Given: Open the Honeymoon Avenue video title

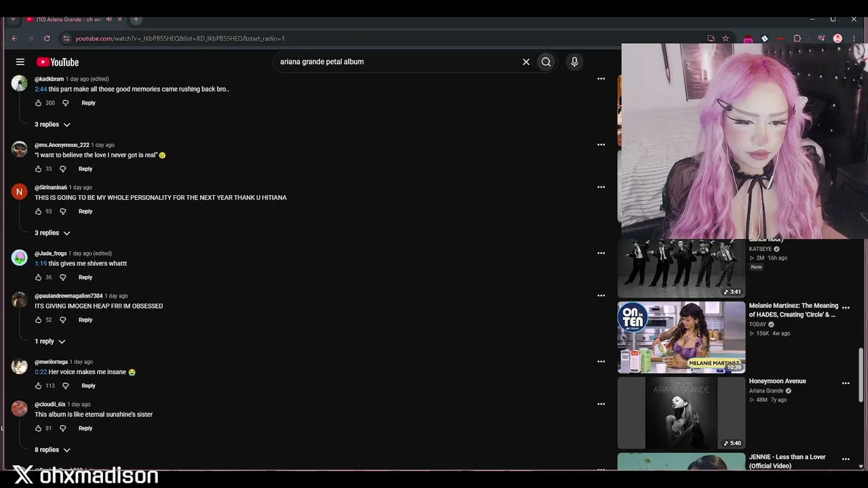Looking at the screenshot, I should 777,381.
